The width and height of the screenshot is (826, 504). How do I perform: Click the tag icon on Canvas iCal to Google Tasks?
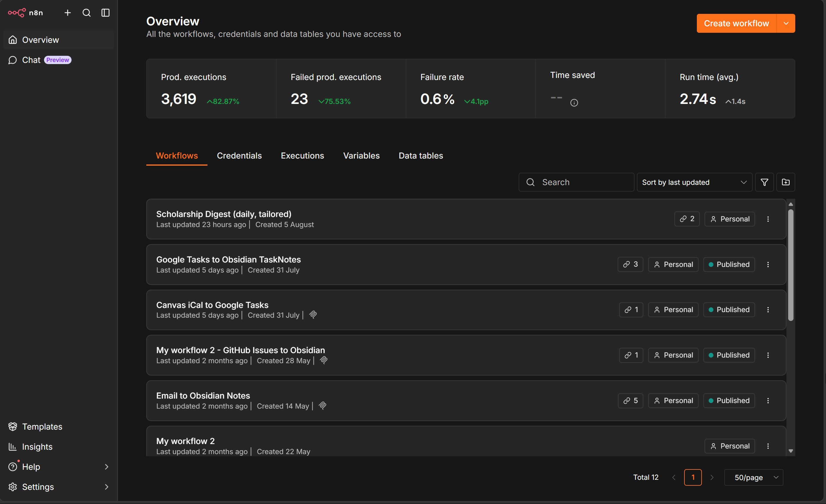coord(313,315)
